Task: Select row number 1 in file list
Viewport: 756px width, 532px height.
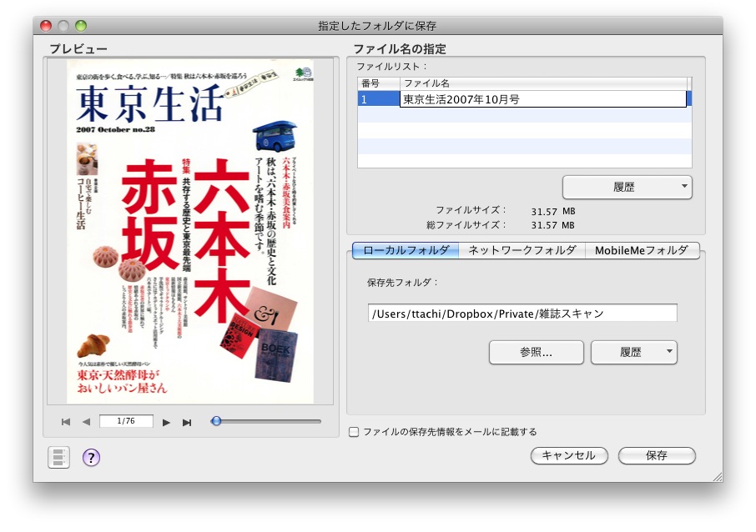Action: [x=379, y=99]
